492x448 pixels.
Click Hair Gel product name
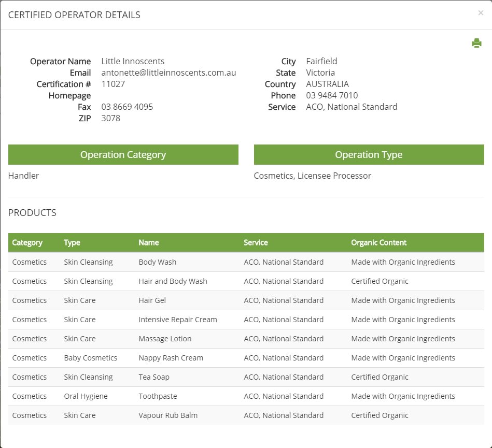[152, 300]
